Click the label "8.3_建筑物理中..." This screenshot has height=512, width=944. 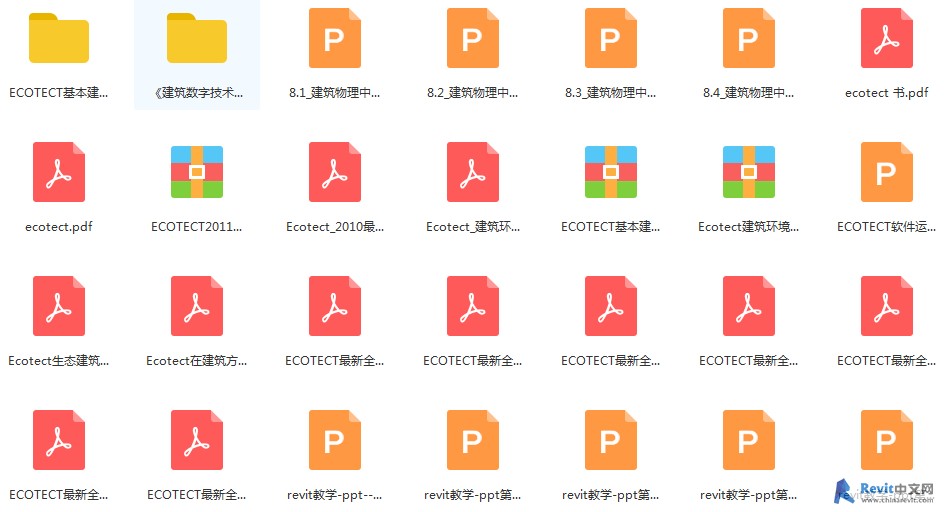pos(610,93)
